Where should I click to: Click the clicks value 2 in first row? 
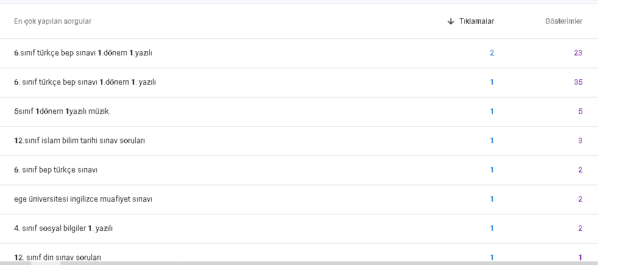click(x=492, y=53)
